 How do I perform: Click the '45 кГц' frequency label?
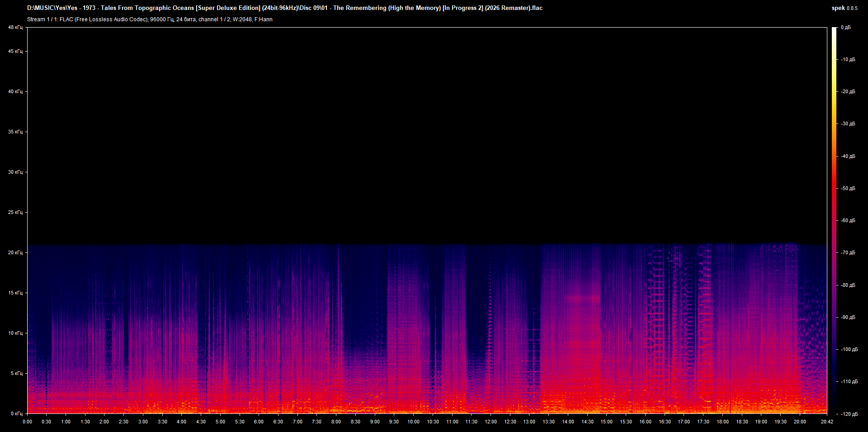tap(15, 51)
